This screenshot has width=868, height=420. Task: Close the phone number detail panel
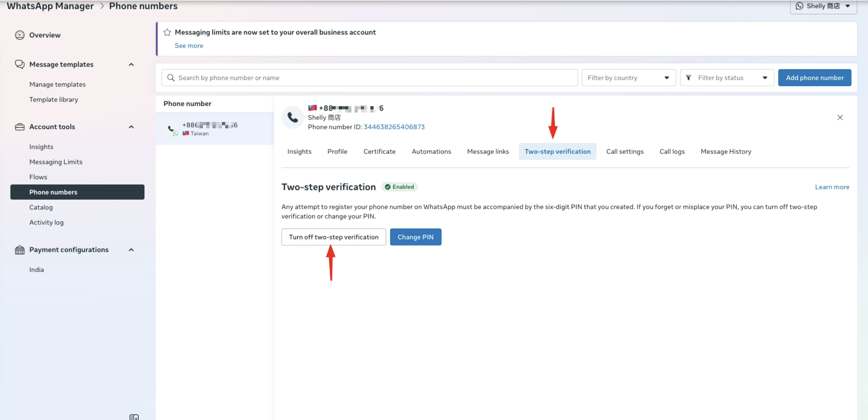[840, 117]
